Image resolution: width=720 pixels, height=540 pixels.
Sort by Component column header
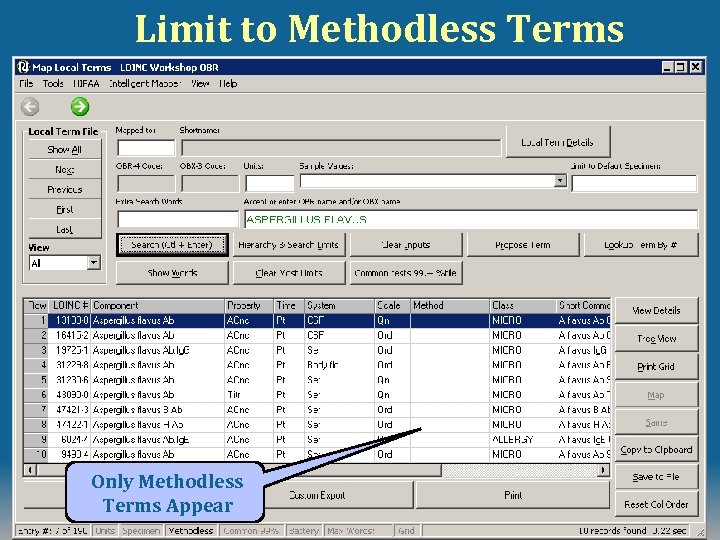click(x=158, y=306)
